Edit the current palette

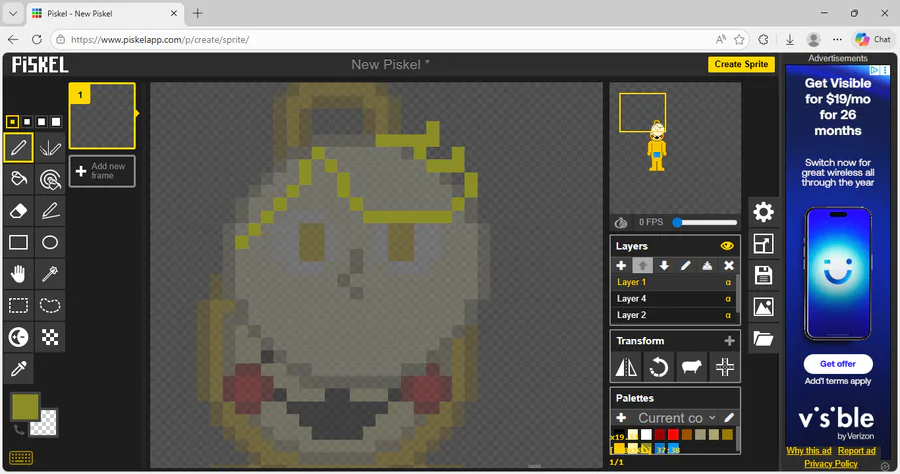coord(729,418)
